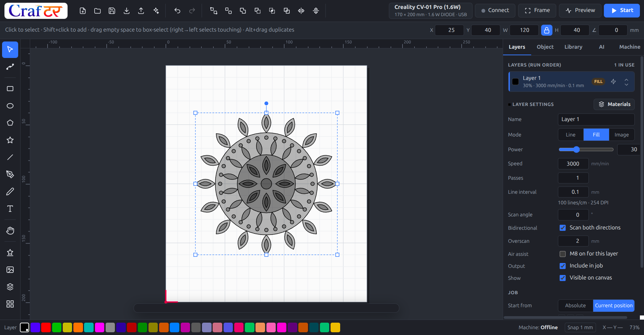
Task: Set Start from to Absolute
Action: tap(575, 306)
